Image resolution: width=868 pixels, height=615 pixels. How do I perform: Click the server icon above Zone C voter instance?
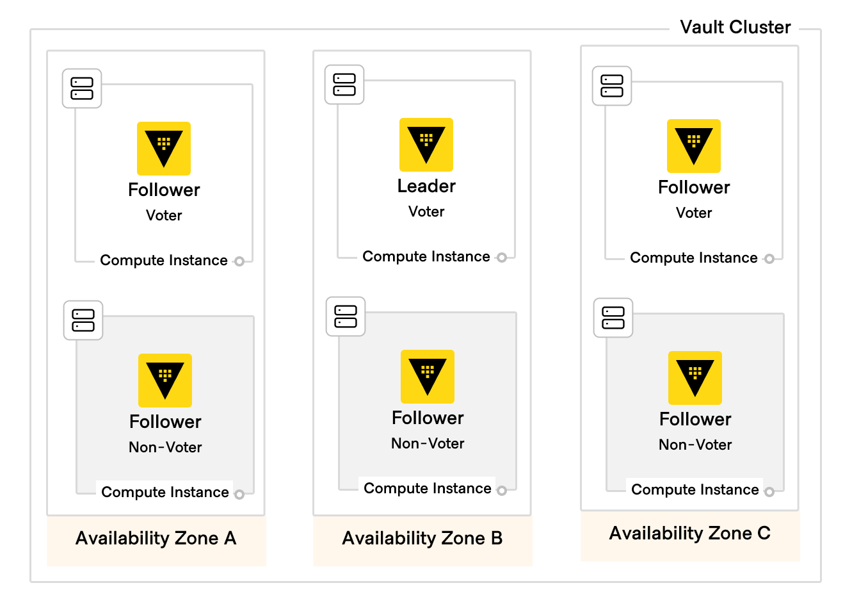coord(612,86)
